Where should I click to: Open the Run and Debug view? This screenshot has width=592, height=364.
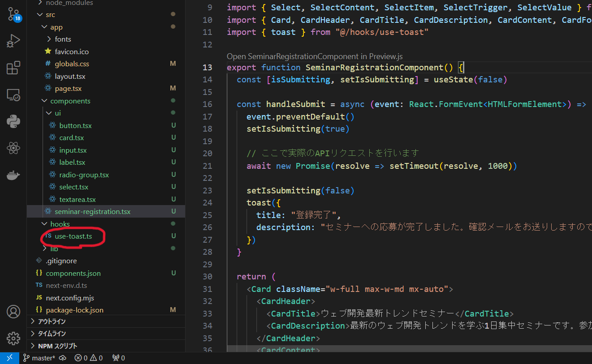pyautogui.click(x=13, y=41)
